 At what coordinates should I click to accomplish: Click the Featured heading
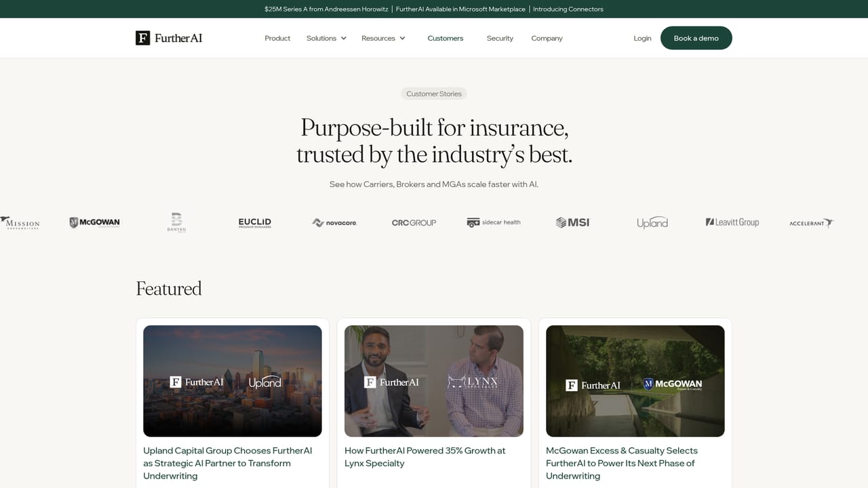169,289
